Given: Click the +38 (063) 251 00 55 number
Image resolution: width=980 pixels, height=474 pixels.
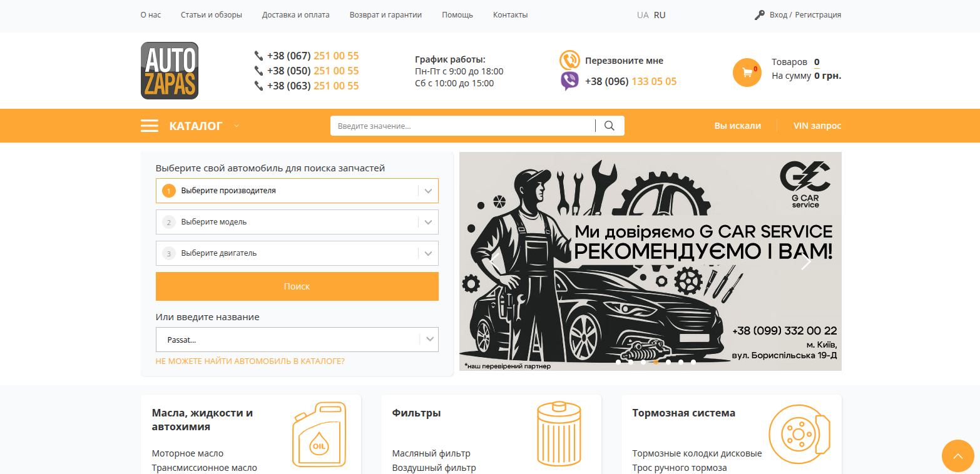Looking at the screenshot, I should 313,86.
